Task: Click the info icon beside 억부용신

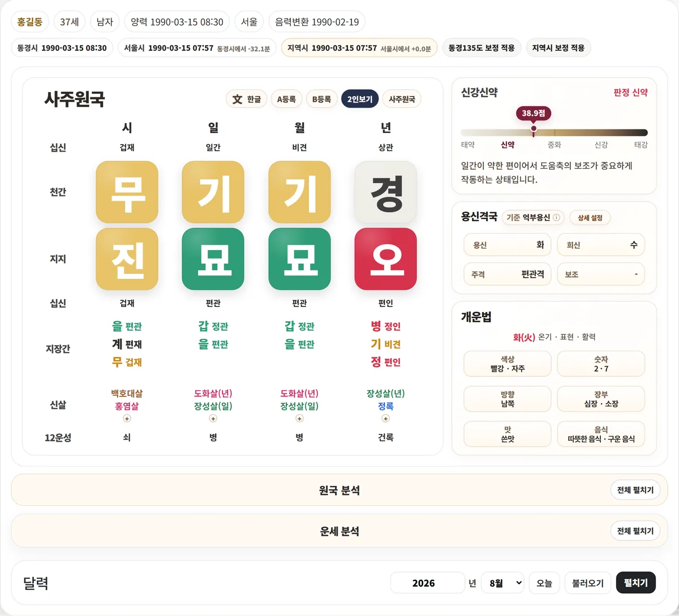Action: point(556,218)
